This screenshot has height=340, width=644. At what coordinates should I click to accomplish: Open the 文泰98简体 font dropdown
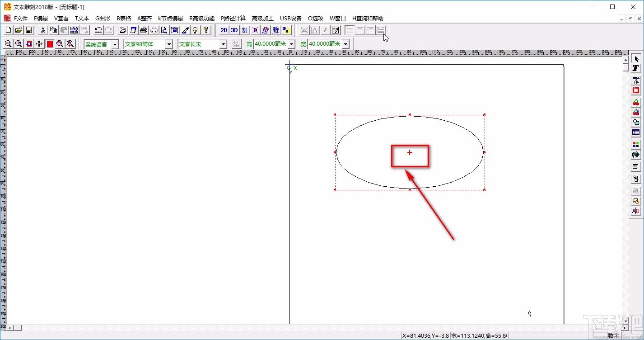coord(169,44)
